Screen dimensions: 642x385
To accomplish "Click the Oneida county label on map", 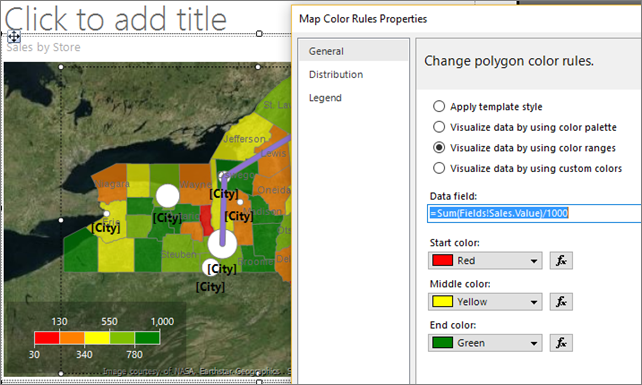I will click(x=274, y=190).
